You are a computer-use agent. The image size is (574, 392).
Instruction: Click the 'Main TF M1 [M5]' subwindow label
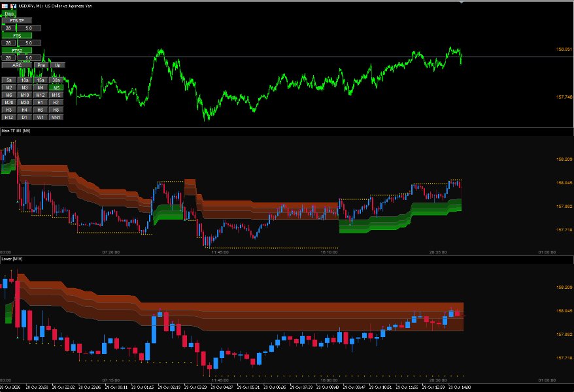tap(16, 131)
